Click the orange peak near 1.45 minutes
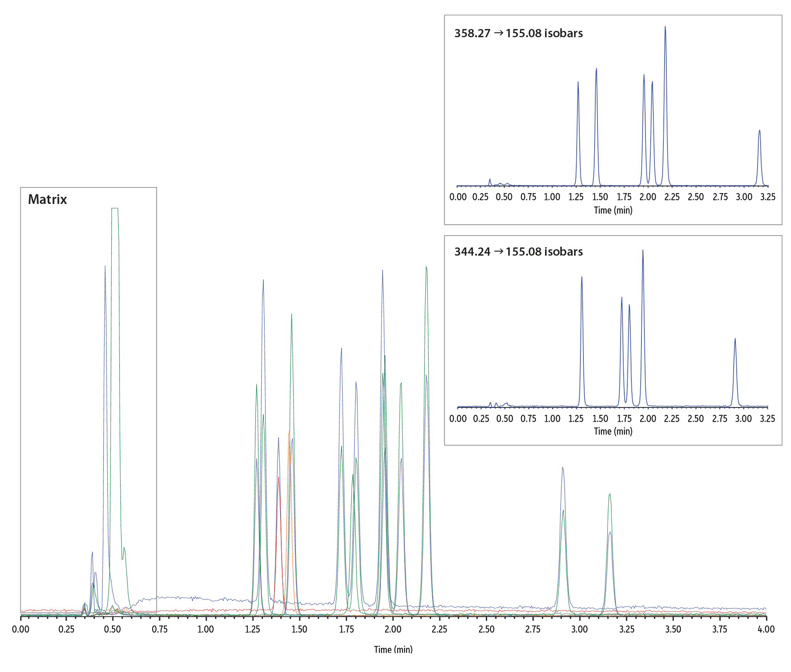 [289, 432]
